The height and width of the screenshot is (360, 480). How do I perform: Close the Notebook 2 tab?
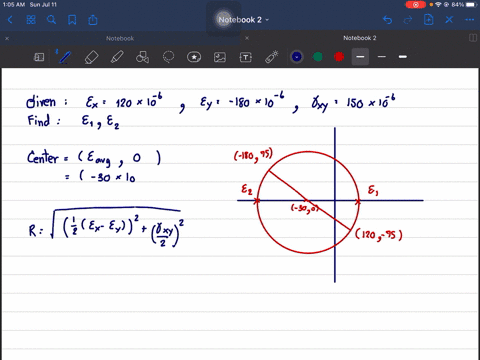pos(247,38)
